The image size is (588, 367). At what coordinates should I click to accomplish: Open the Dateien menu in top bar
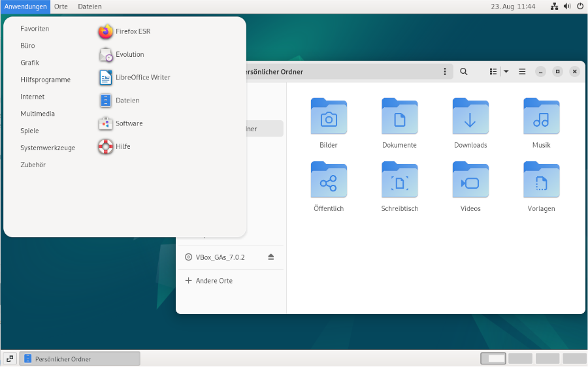point(90,7)
